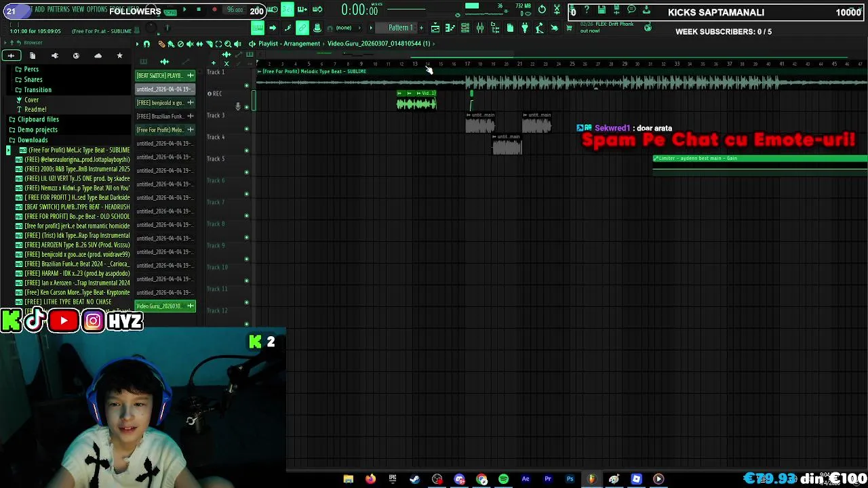Toggle Song mode in transport panel
Screen dimensions: 868x488
[x=170, y=12]
